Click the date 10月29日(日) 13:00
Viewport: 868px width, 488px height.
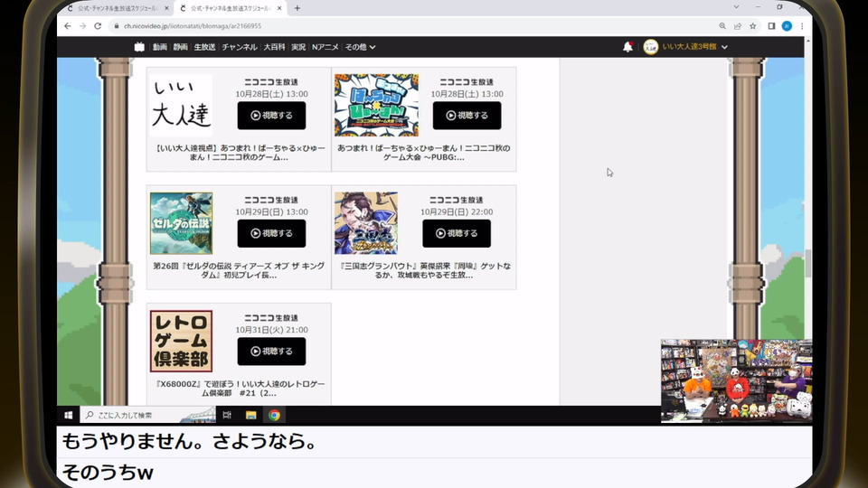tap(271, 211)
